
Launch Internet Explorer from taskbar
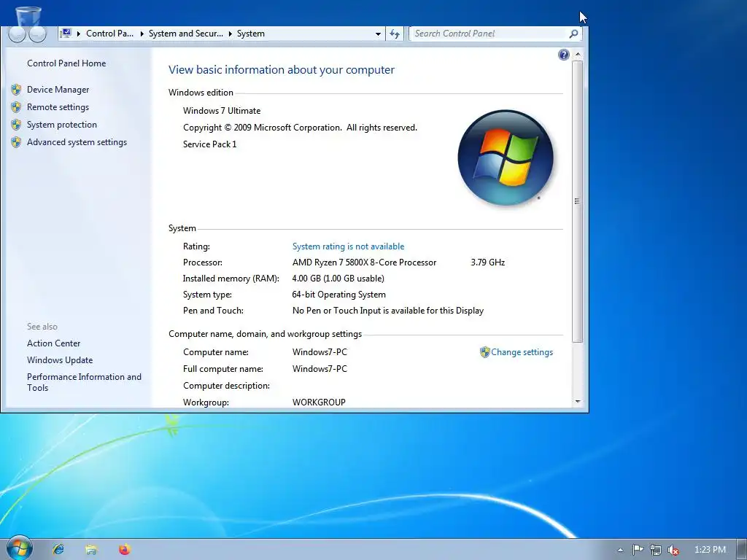[x=58, y=550]
